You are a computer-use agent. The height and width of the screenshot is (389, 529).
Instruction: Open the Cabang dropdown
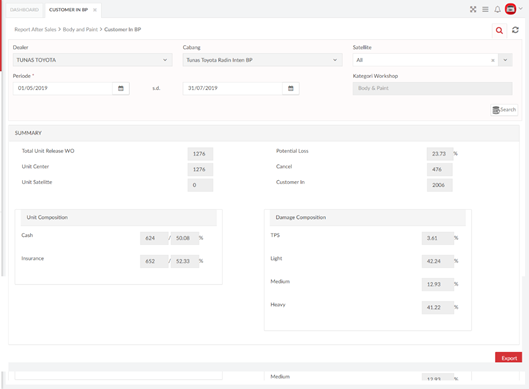pyautogui.click(x=262, y=60)
